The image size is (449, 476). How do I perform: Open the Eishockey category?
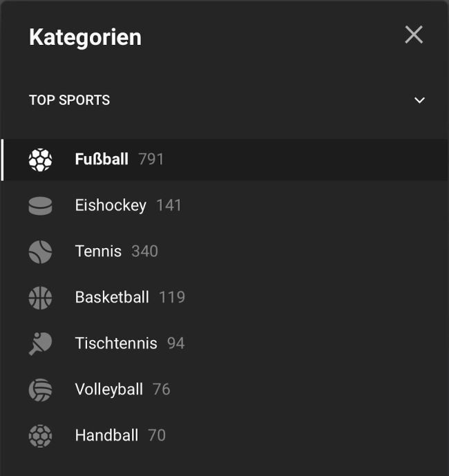(x=111, y=205)
